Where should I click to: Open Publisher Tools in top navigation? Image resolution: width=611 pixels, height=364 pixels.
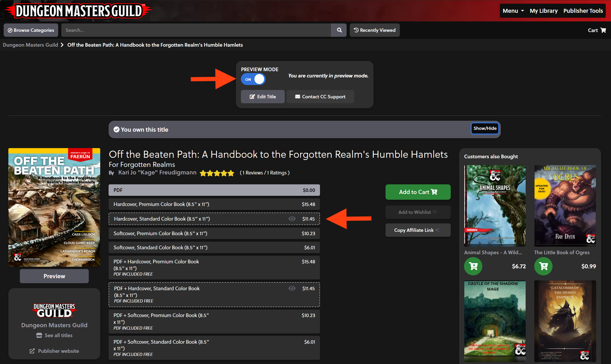coord(583,11)
